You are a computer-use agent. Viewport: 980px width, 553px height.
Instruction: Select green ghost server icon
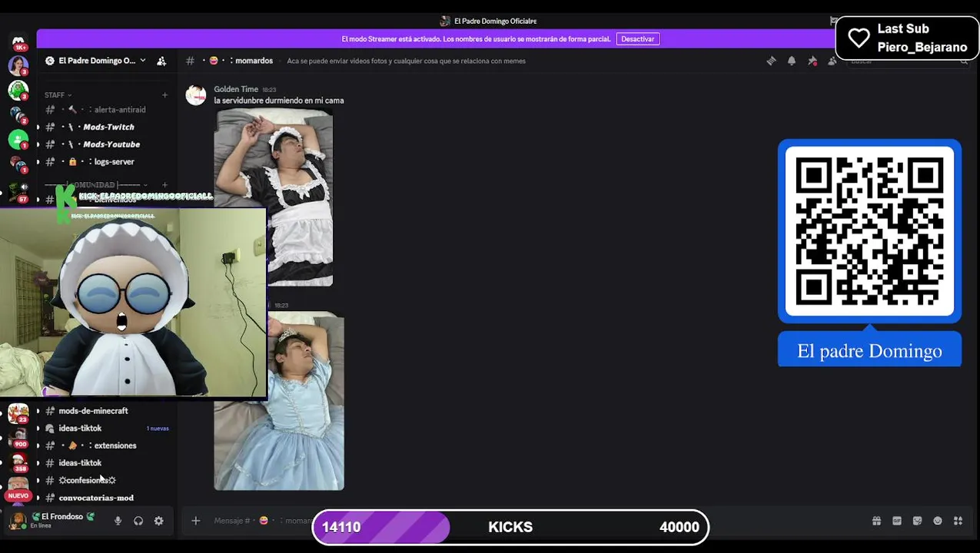tap(18, 91)
